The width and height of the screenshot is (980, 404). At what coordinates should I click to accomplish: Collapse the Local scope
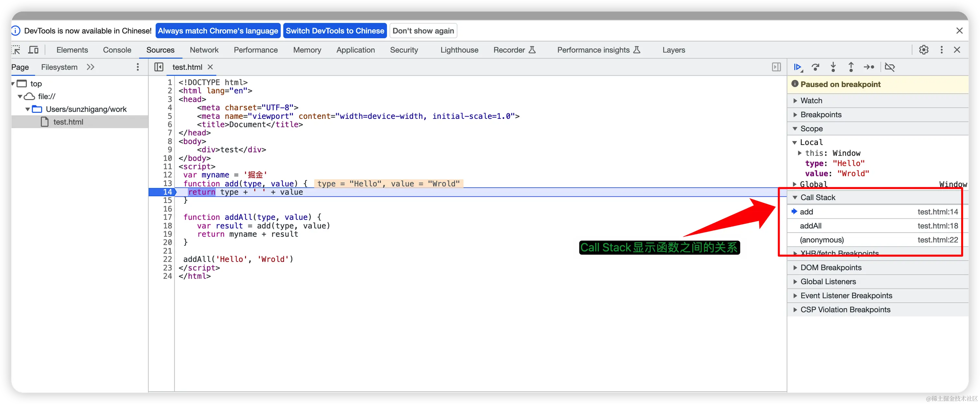point(794,142)
